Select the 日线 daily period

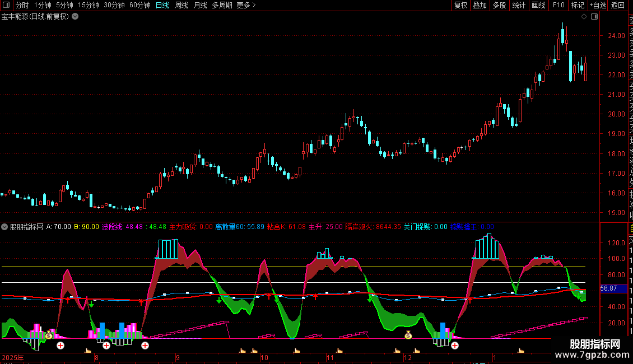[162, 5]
